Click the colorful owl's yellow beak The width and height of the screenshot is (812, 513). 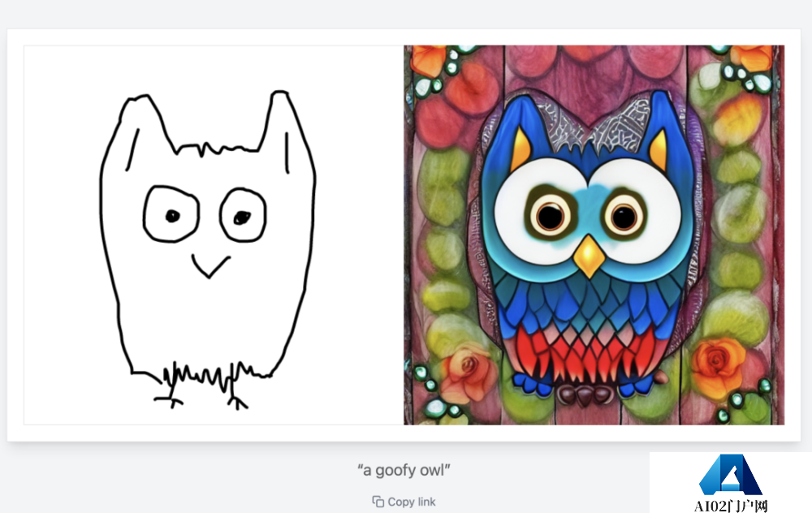(589, 256)
